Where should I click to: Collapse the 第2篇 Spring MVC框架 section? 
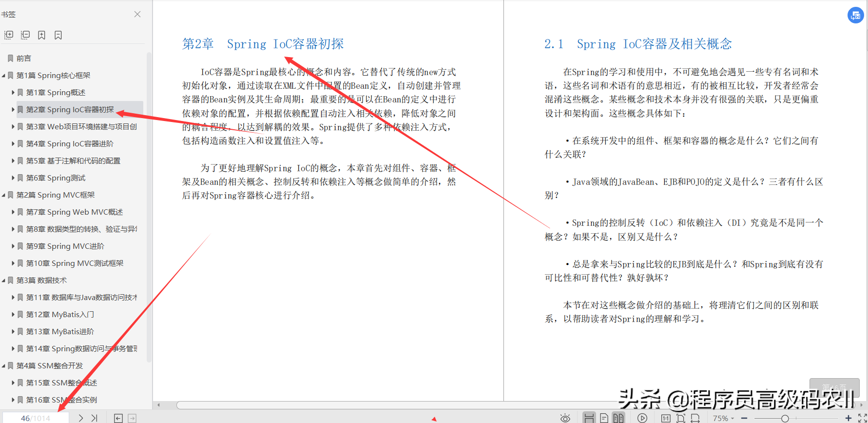(4, 195)
